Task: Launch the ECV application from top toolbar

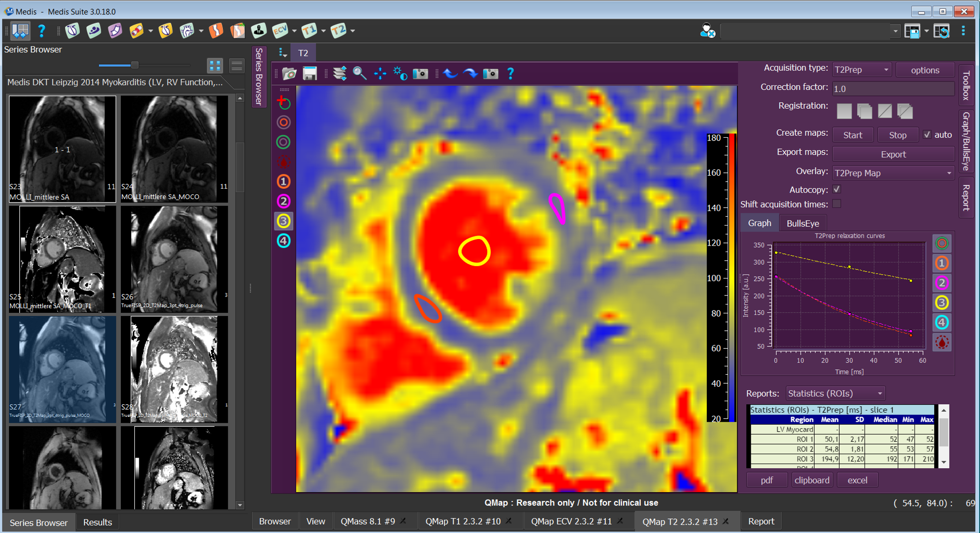Action: click(280, 31)
